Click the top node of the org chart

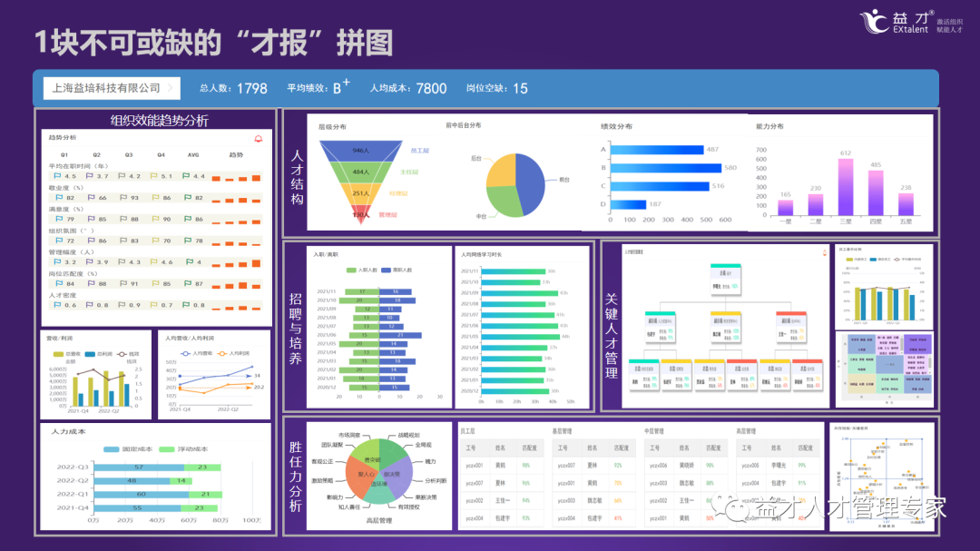tap(725, 279)
